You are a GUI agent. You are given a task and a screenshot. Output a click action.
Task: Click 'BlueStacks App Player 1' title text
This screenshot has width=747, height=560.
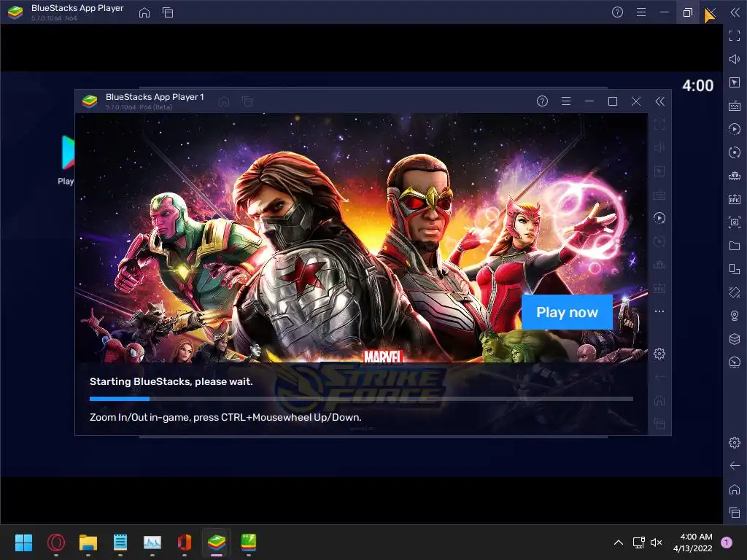155,97
